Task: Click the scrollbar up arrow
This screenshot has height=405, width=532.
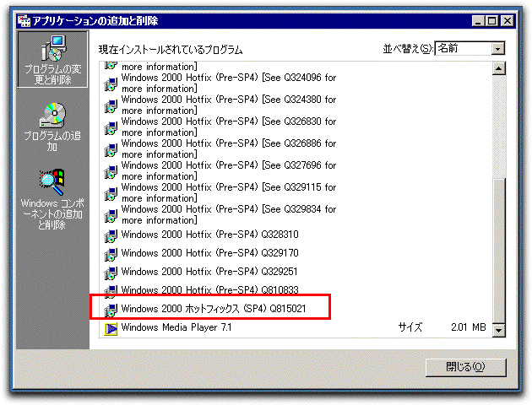Action: pos(499,68)
